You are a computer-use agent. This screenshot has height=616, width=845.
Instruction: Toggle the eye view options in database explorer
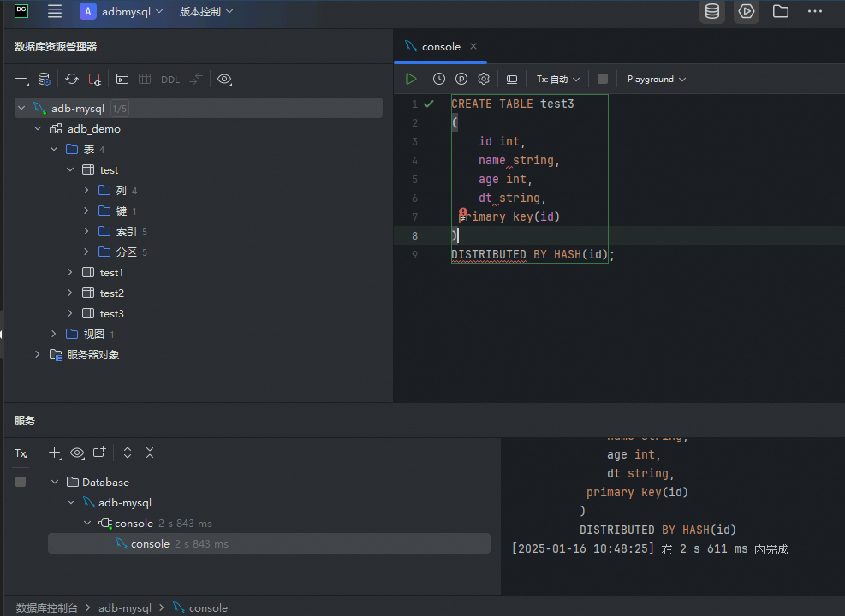pos(224,79)
